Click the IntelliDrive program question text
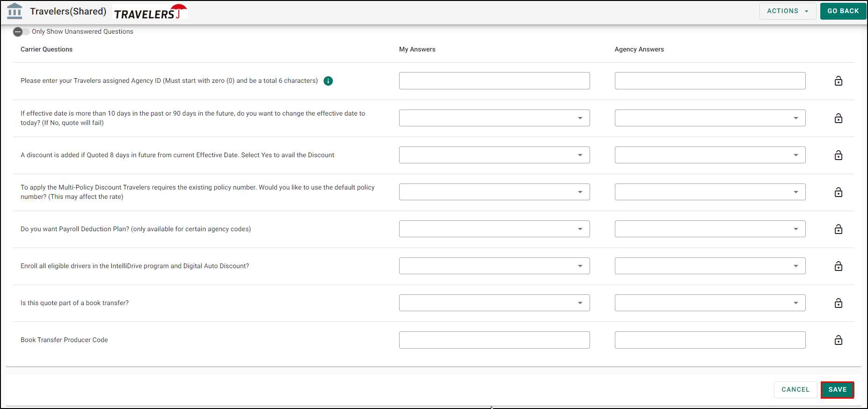Screen dimensions: 868x409 coord(135,266)
